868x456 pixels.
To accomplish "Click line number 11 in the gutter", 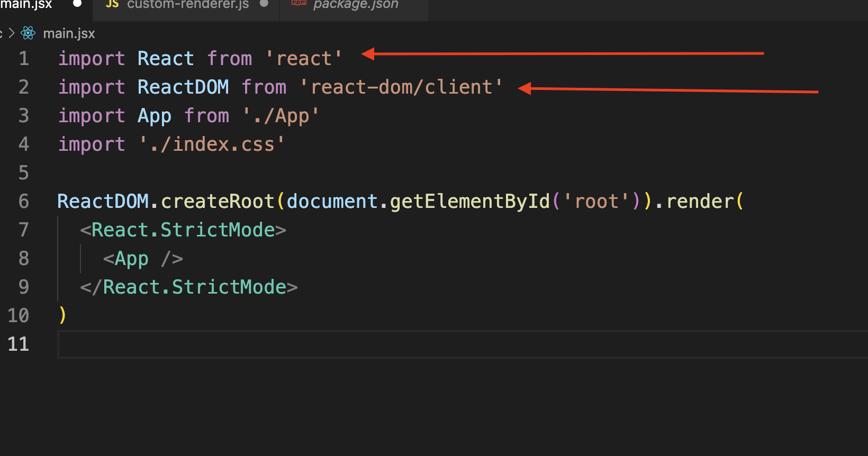I will point(19,344).
